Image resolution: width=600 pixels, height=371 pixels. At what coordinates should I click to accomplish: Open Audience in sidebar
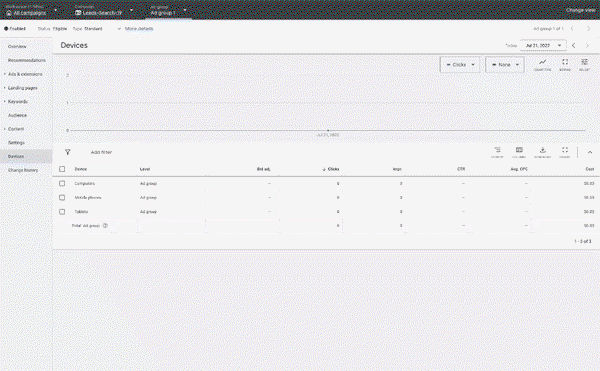pos(18,116)
